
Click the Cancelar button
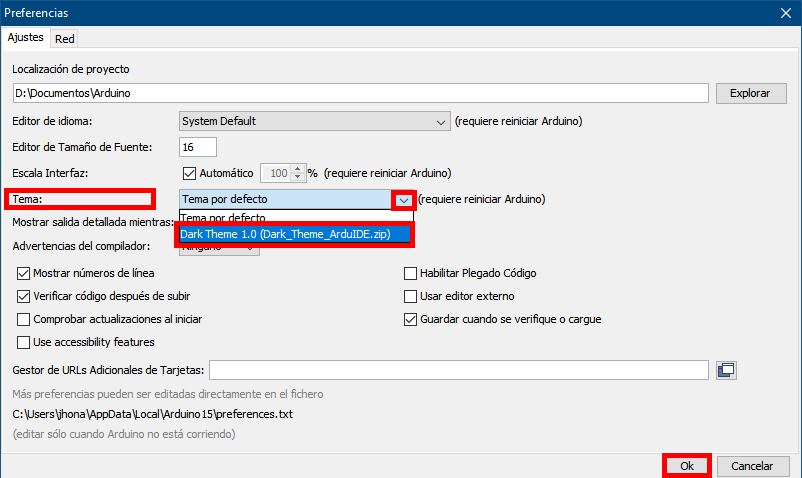tap(753, 466)
